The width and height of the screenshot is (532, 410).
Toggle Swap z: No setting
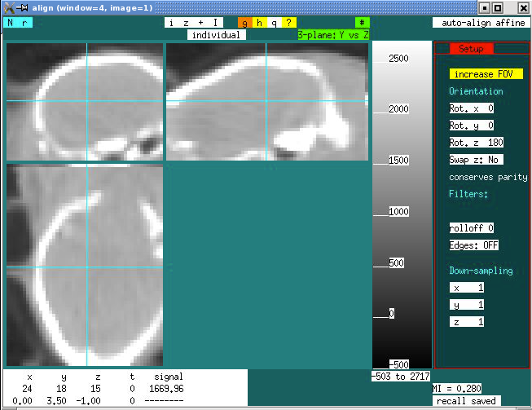click(x=477, y=160)
